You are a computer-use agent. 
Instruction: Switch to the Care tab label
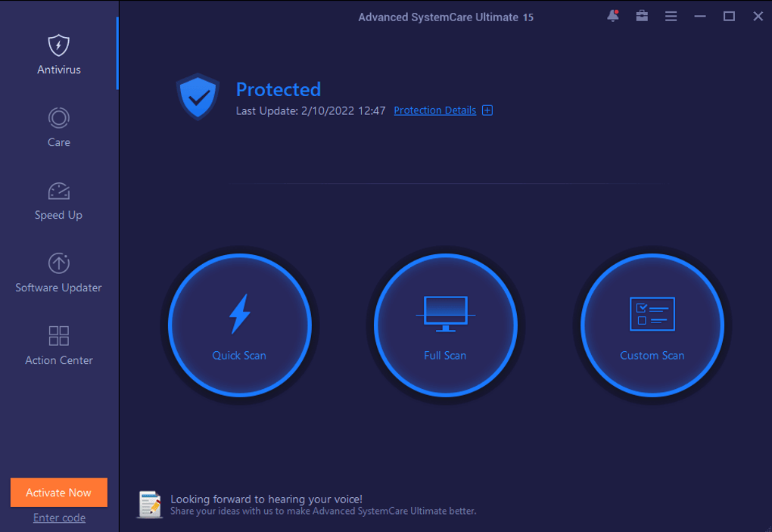pos(58,142)
